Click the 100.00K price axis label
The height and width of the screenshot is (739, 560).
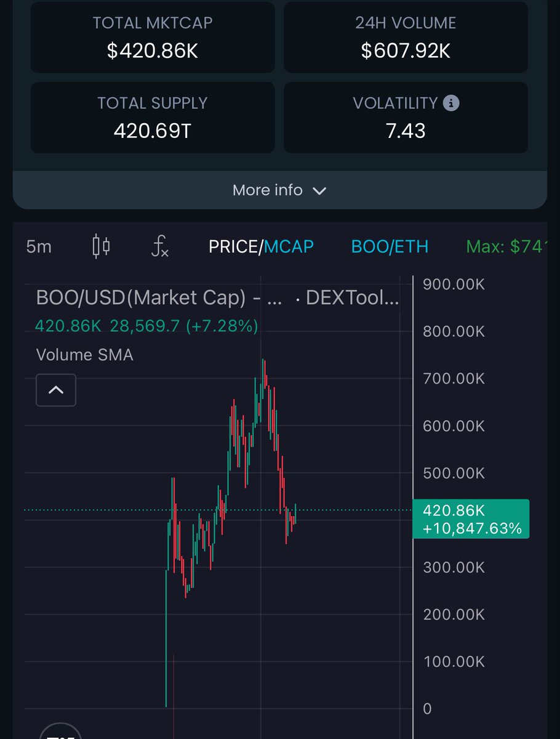[x=454, y=662]
